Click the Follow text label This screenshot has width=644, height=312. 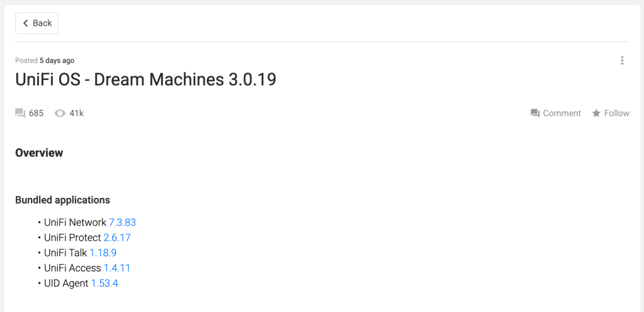[x=616, y=113]
